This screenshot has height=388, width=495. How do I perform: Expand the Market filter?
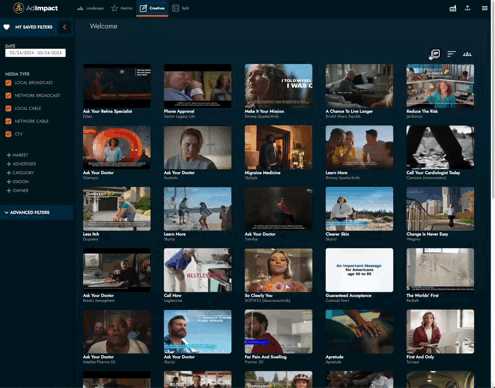17,155
